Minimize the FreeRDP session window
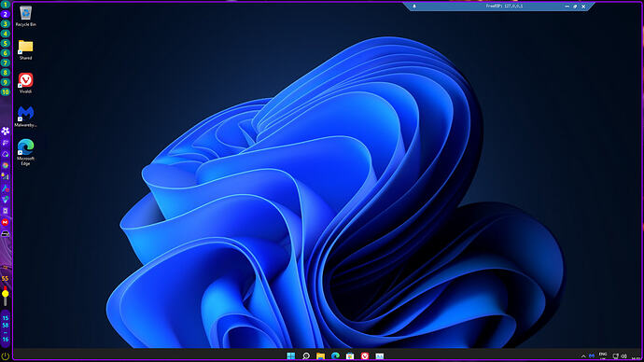The width and height of the screenshot is (644, 362). [x=567, y=7]
